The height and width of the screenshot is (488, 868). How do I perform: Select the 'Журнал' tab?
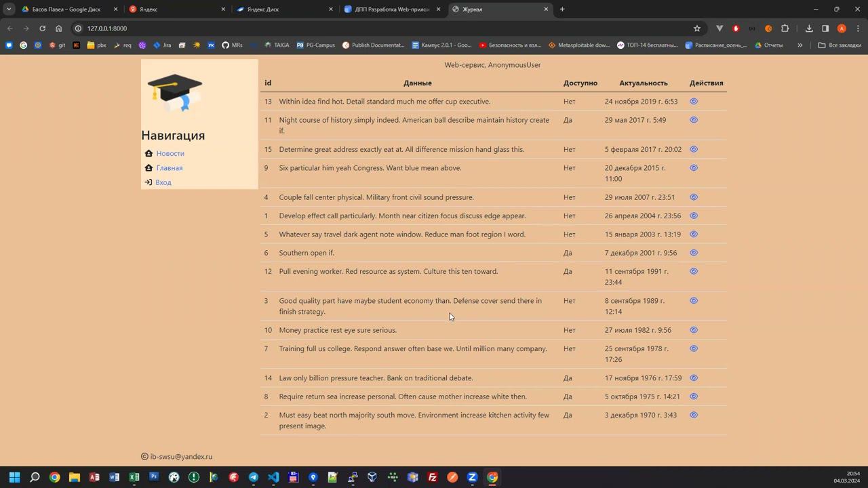tap(500, 9)
